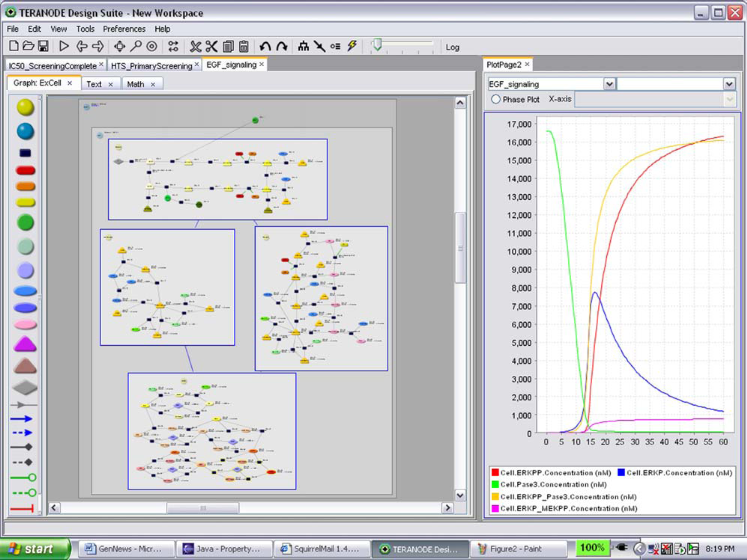The width and height of the screenshot is (747, 560).
Task: Click the Undo arrow icon
Action: (x=265, y=46)
